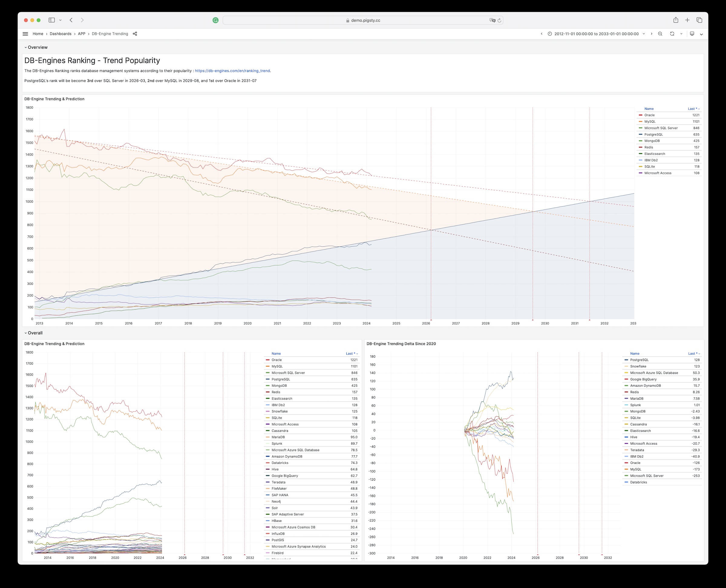Open the time range picker dropdown
Screen dimensions: 726x588
(x=597, y=34)
